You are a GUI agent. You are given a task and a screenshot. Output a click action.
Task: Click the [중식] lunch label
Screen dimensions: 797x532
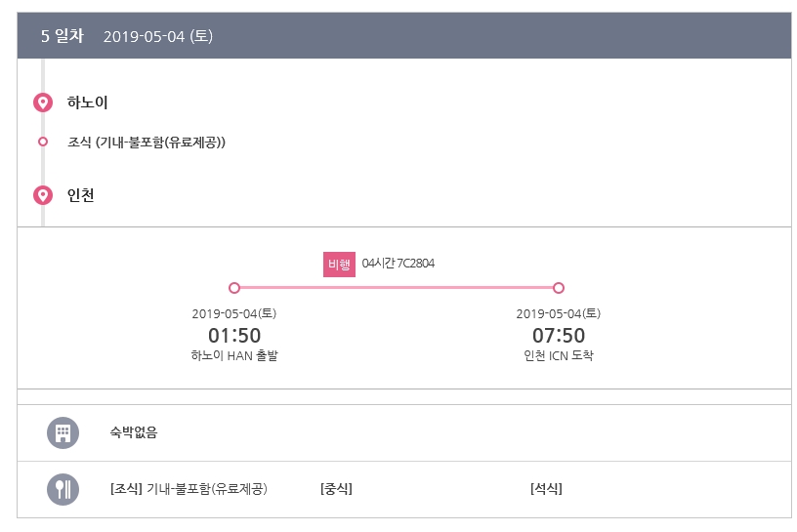[x=336, y=489]
